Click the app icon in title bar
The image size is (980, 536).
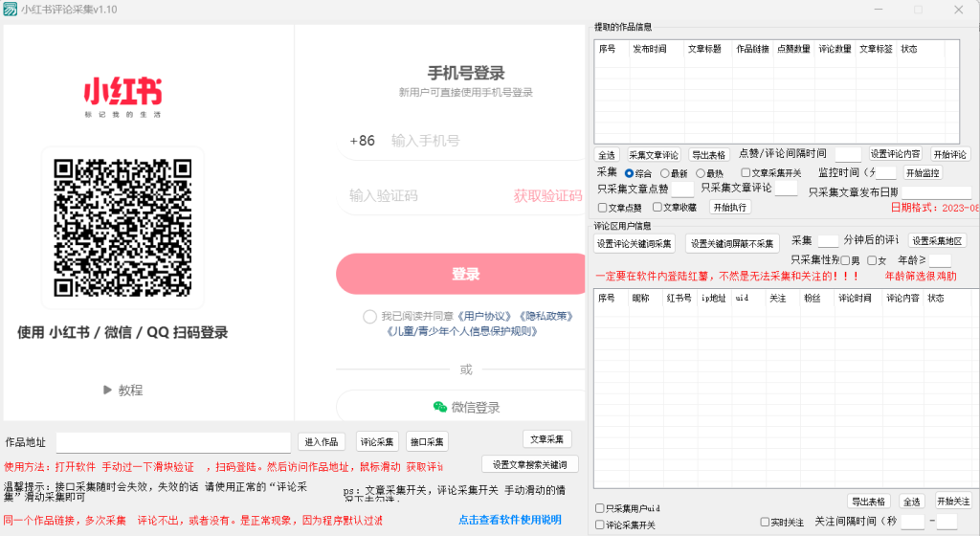click(11, 10)
